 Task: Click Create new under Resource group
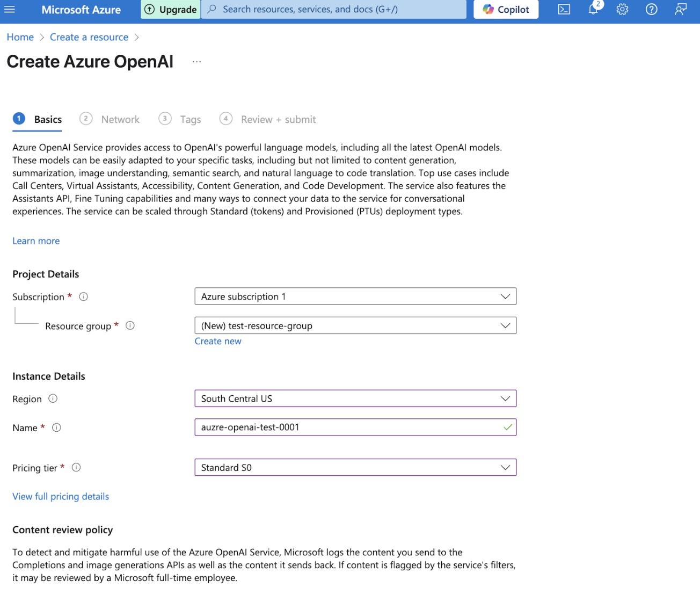(218, 341)
